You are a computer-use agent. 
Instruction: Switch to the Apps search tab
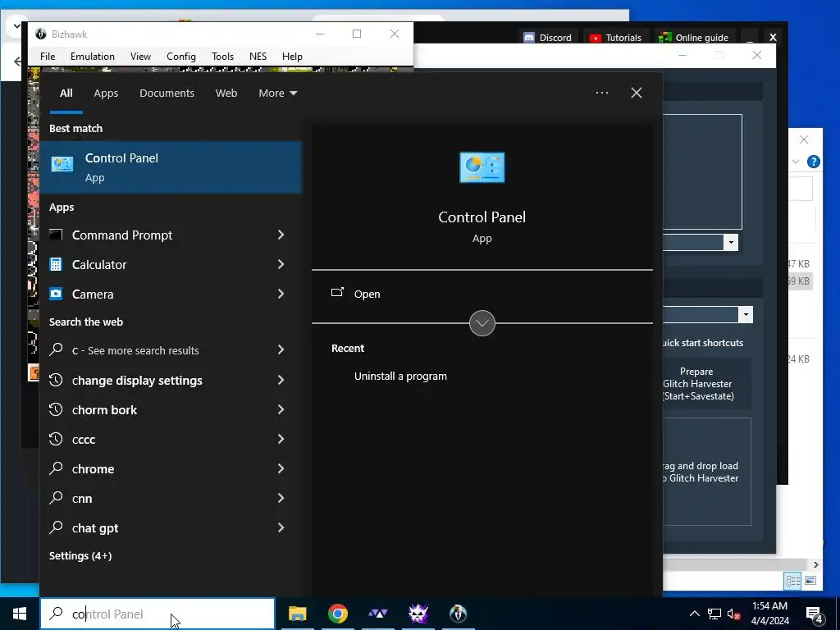pos(106,94)
